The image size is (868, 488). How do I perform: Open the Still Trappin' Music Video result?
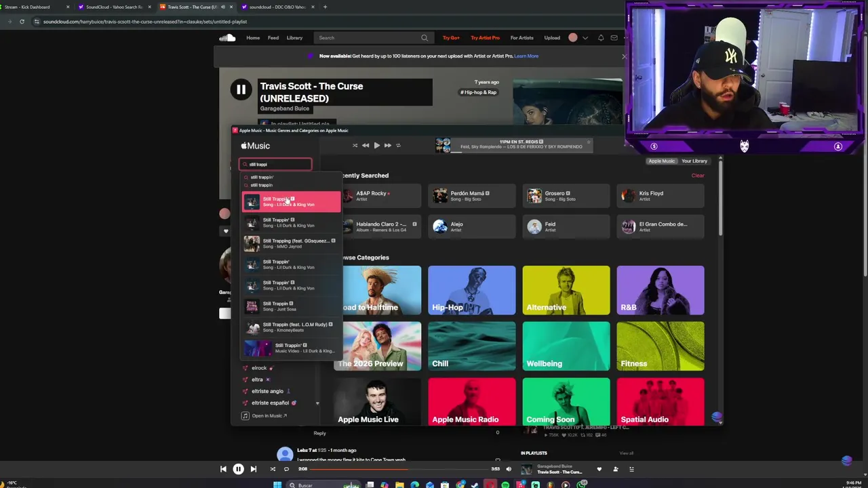point(292,348)
